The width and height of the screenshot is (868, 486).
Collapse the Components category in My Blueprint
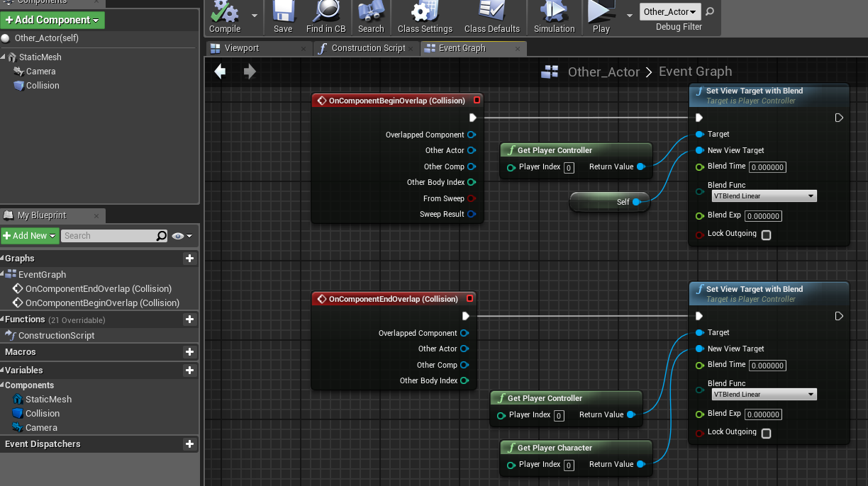[x=2, y=385]
